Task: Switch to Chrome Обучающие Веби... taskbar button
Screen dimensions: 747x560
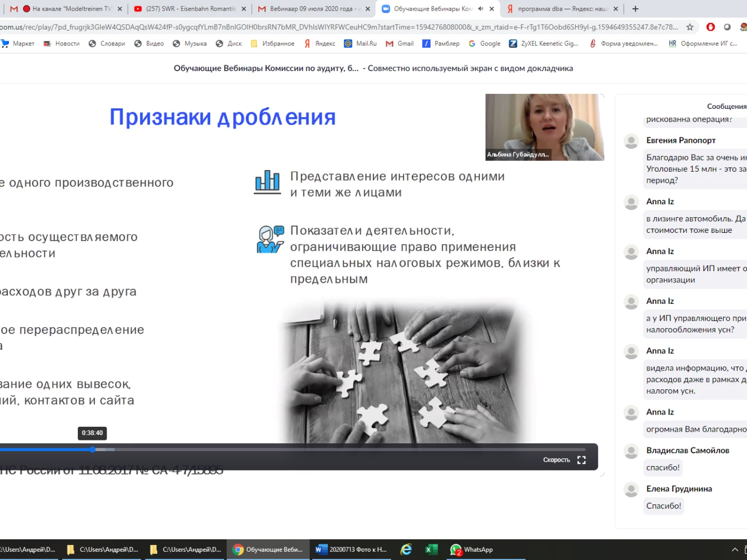Action: click(x=268, y=550)
